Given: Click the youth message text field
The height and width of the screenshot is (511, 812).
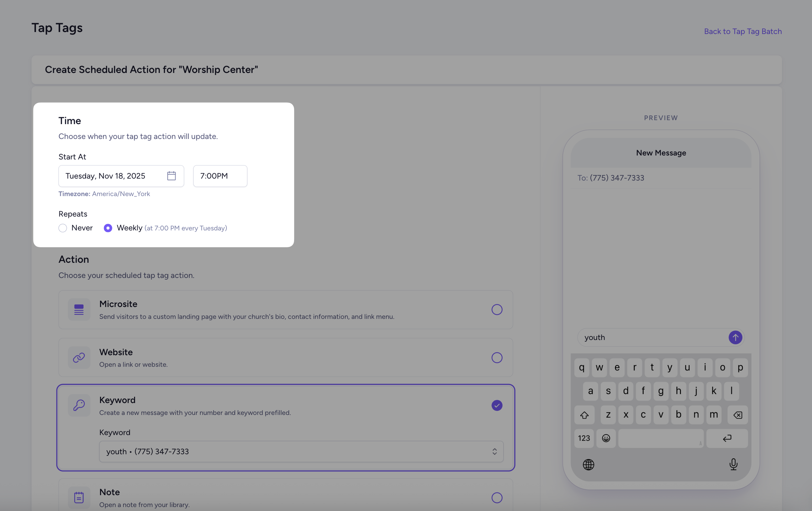Looking at the screenshot, I should tap(651, 337).
